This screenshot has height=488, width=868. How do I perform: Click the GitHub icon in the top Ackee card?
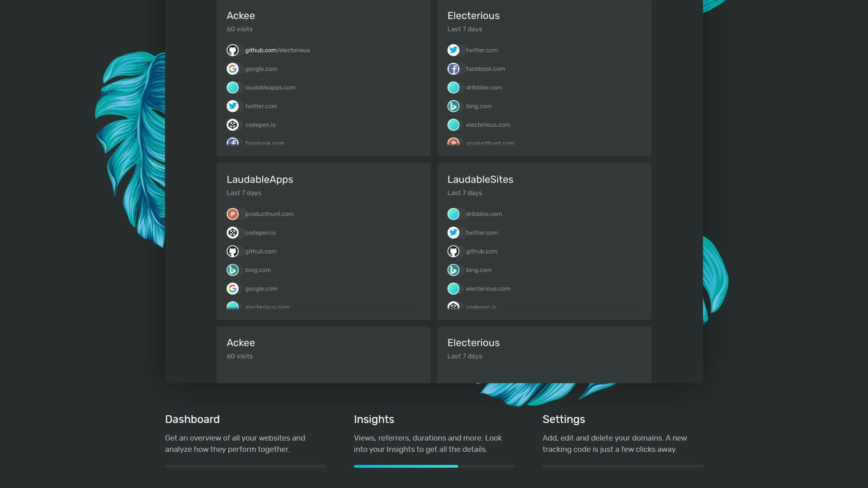tap(232, 50)
